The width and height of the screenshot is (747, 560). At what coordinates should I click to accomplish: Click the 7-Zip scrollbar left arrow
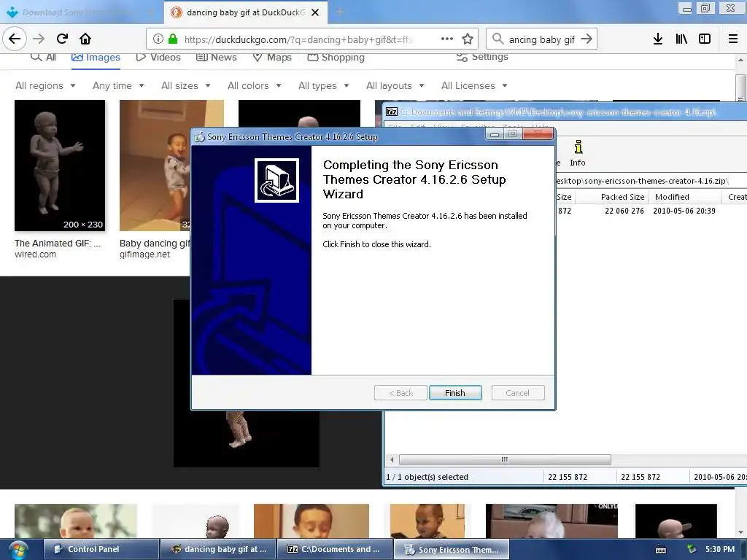point(392,459)
